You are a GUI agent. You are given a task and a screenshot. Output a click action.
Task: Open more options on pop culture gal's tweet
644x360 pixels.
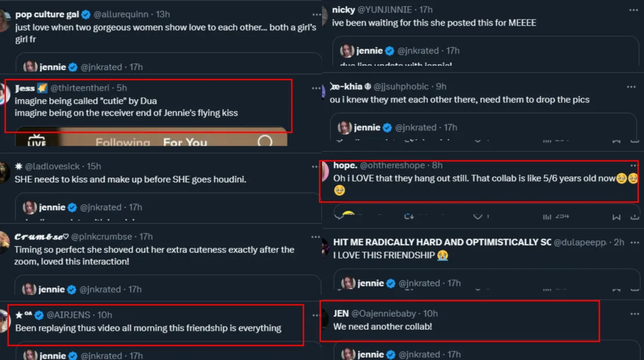(316, 15)
